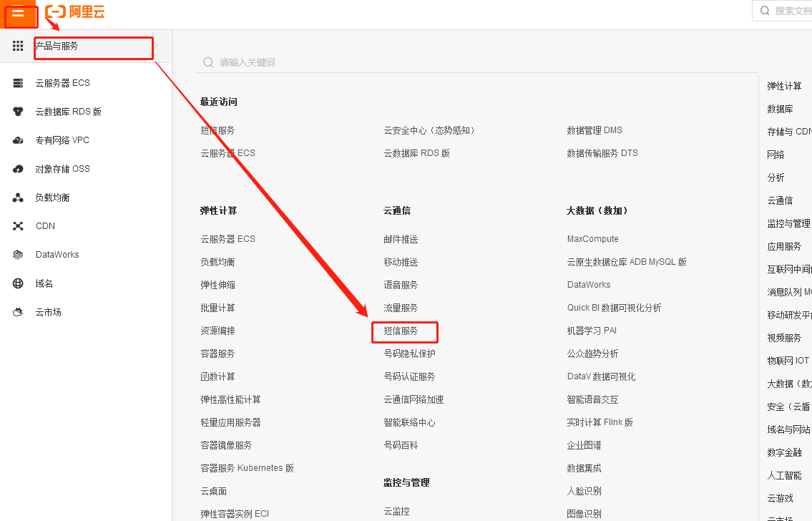Image resolution: width=812 pixels, height=521 pixels.
Task: Open 数据管理 DMS
Action: point(595,130)
